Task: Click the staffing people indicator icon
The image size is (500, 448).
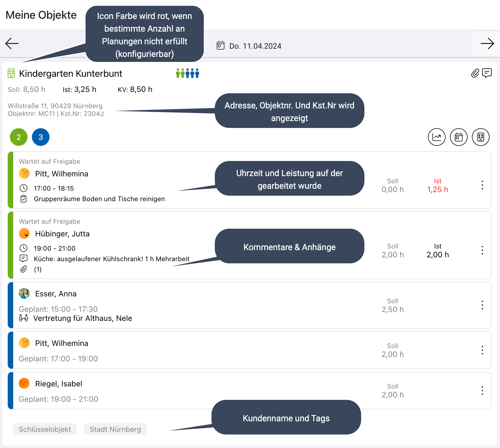Action: pos(187,73)
